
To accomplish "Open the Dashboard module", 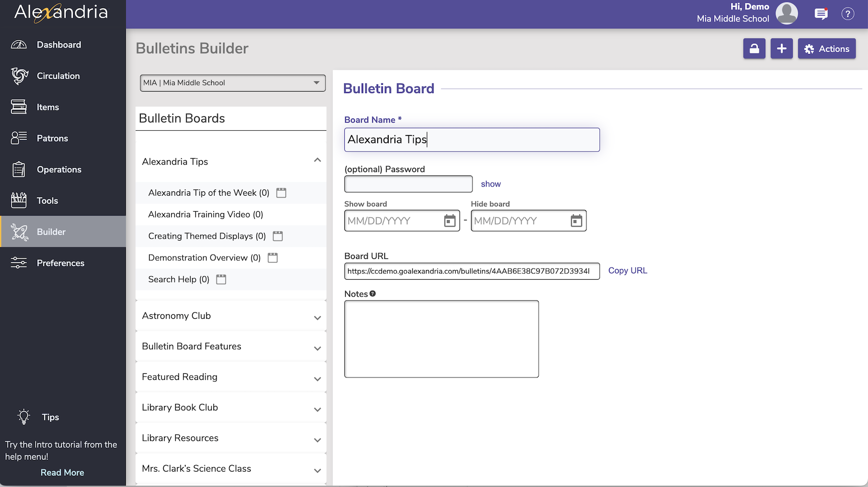I will pos(58,44).
